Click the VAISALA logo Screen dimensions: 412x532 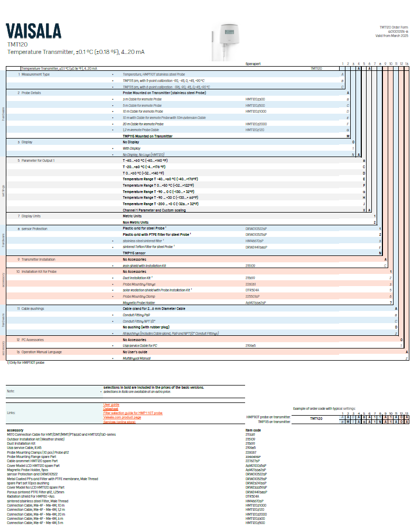point(34,31)
